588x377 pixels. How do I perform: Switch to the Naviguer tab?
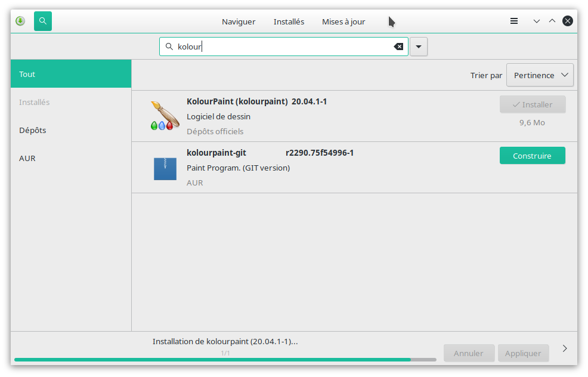[x=239, y=21]
